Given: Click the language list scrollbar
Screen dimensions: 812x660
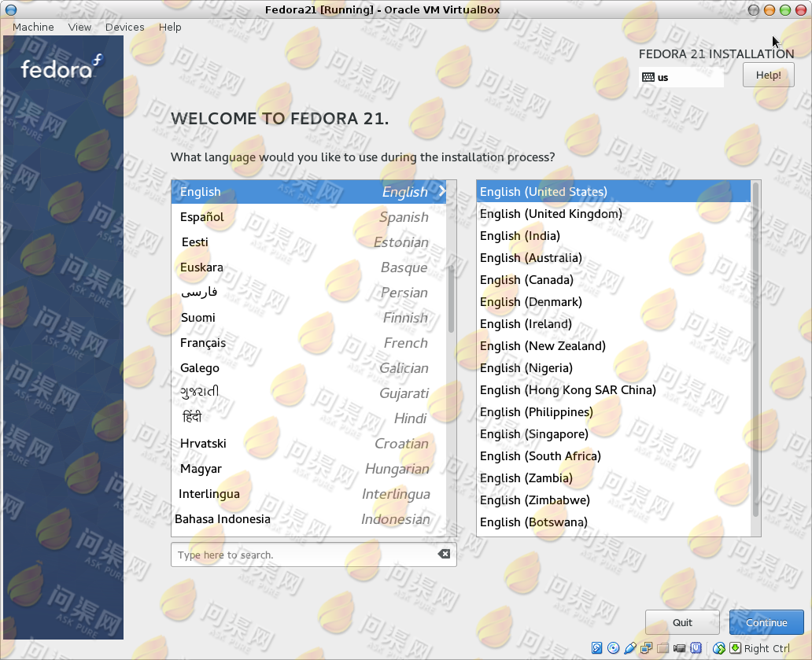Looking at the screenshot, I should (451, 299).
